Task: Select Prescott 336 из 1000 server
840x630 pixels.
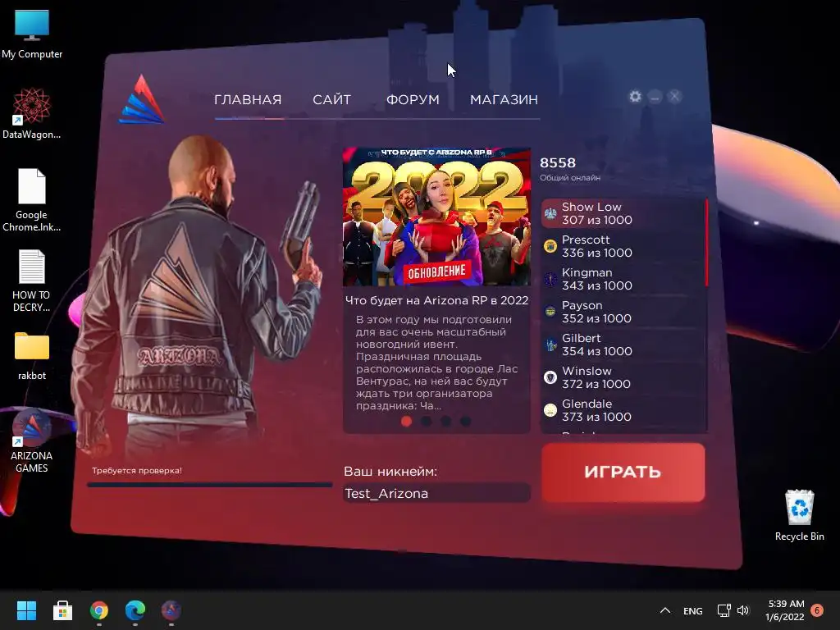Action: tap(623, 246)
